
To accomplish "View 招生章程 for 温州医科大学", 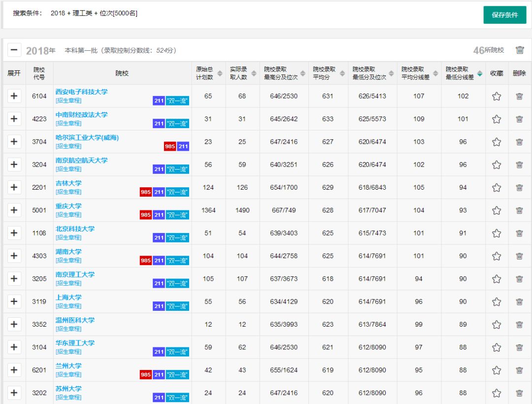I will 68,329.
